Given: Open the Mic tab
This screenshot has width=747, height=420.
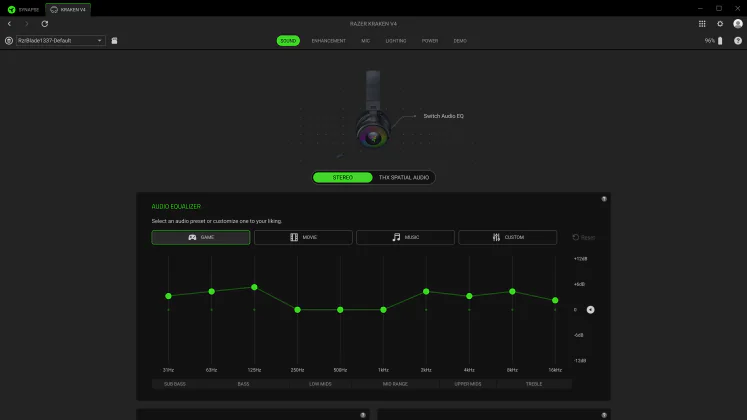Looking at the screenshot, I should click(365, 41).
